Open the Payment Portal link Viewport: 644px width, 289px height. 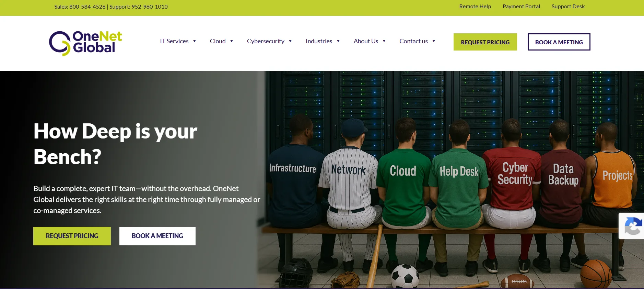click(x=521, y=7)
